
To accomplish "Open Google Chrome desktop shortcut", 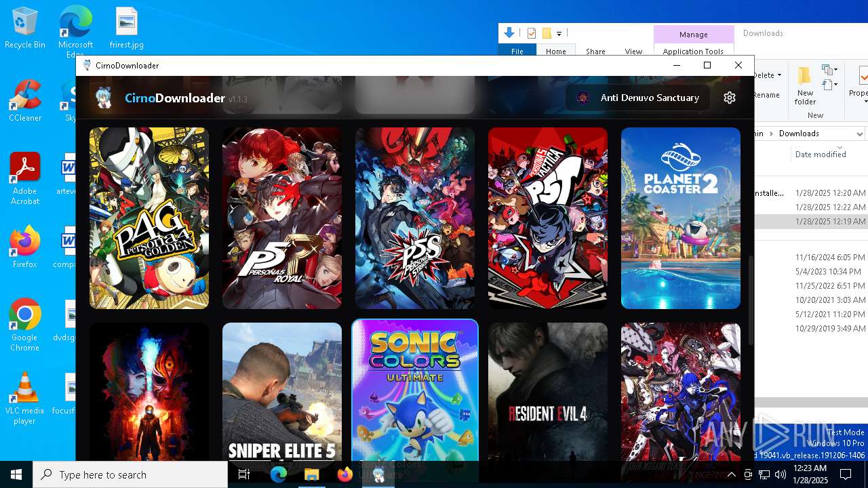I will point(25,325).
